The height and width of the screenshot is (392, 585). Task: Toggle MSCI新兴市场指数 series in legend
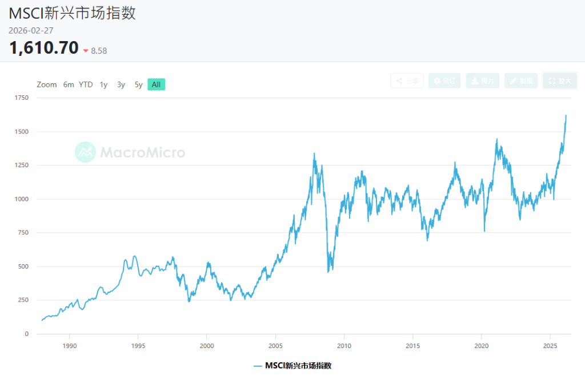(298, 366)
